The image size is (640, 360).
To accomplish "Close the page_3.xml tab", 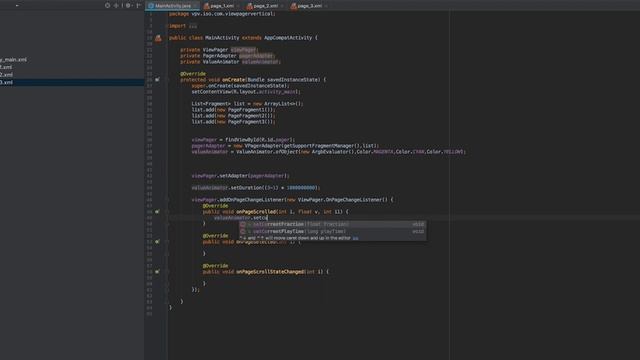I will (x=326, y=6).
